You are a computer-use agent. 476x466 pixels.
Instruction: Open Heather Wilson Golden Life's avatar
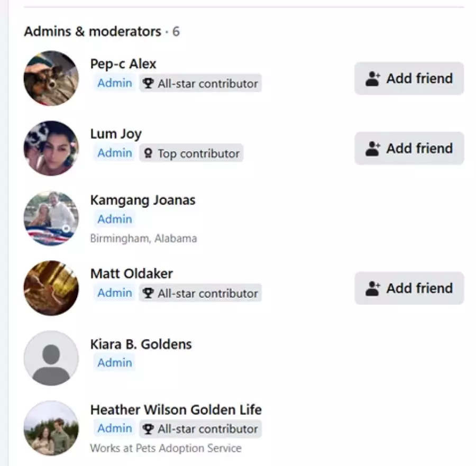pos(51,428)
